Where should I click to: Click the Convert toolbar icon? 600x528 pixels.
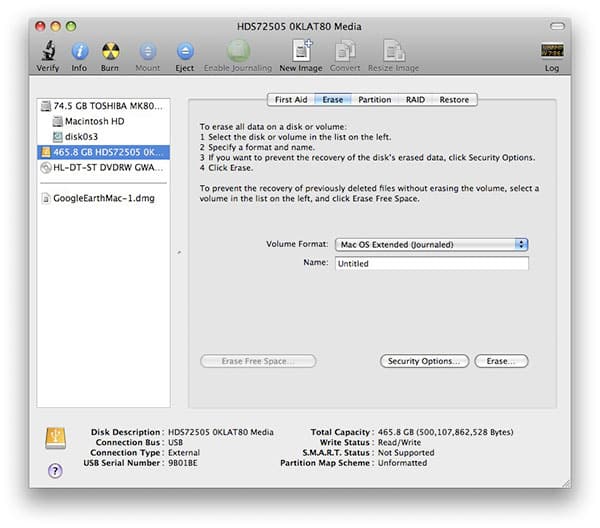tap(345, 51)
